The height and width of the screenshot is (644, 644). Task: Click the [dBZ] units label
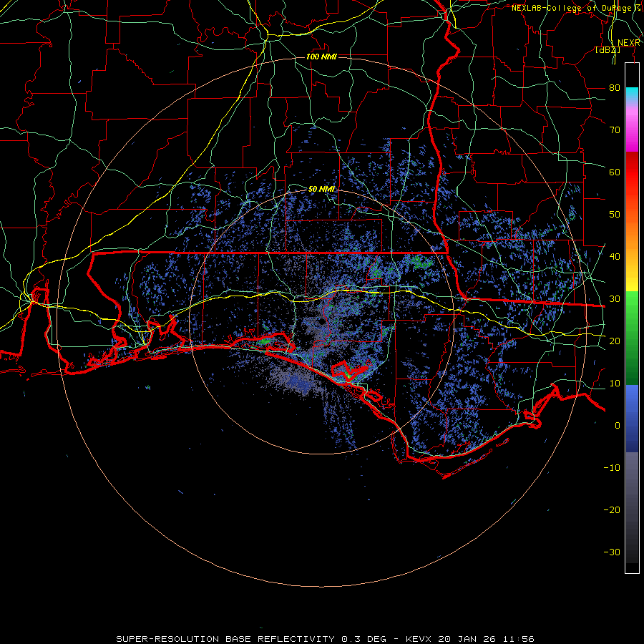click(608, 49)
